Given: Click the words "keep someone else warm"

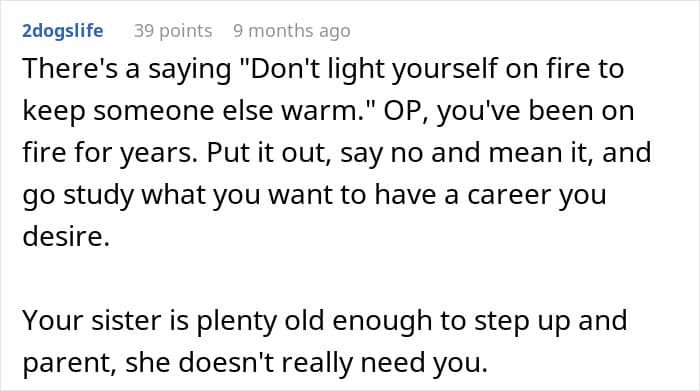Looking at the screenshot, I should 190,111.
